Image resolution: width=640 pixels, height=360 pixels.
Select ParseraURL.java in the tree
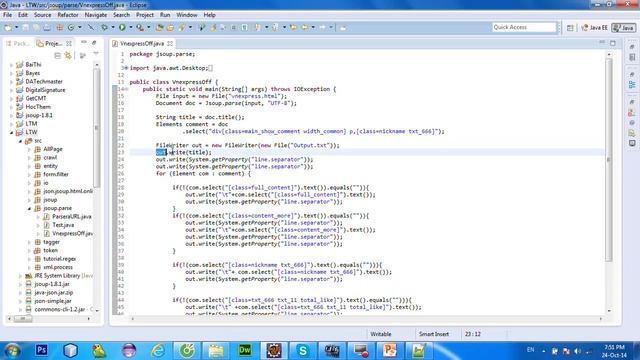coord(71,217)
